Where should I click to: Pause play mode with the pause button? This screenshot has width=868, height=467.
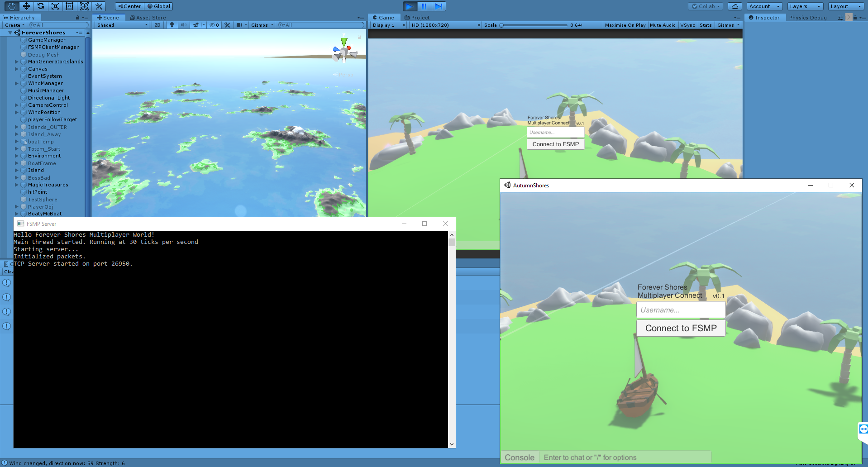424,6
